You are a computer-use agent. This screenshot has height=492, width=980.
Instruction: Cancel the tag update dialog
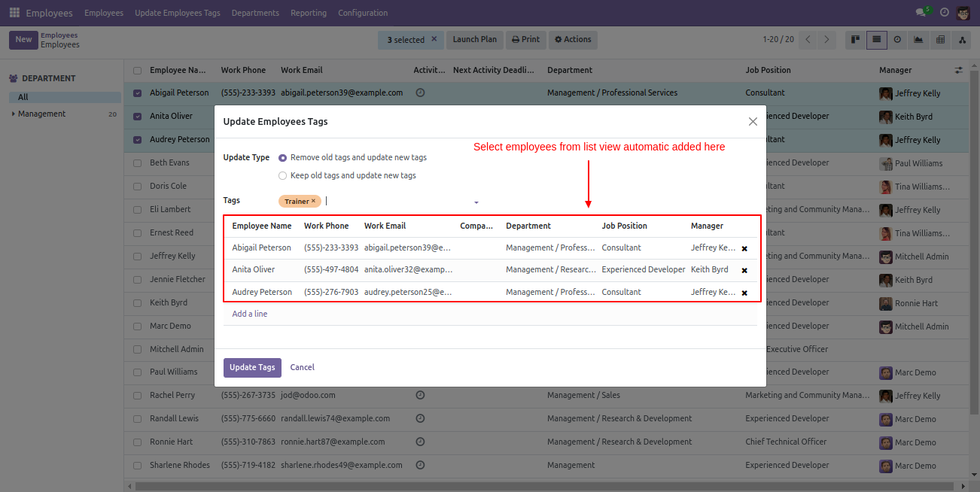(x=303, y=367)
